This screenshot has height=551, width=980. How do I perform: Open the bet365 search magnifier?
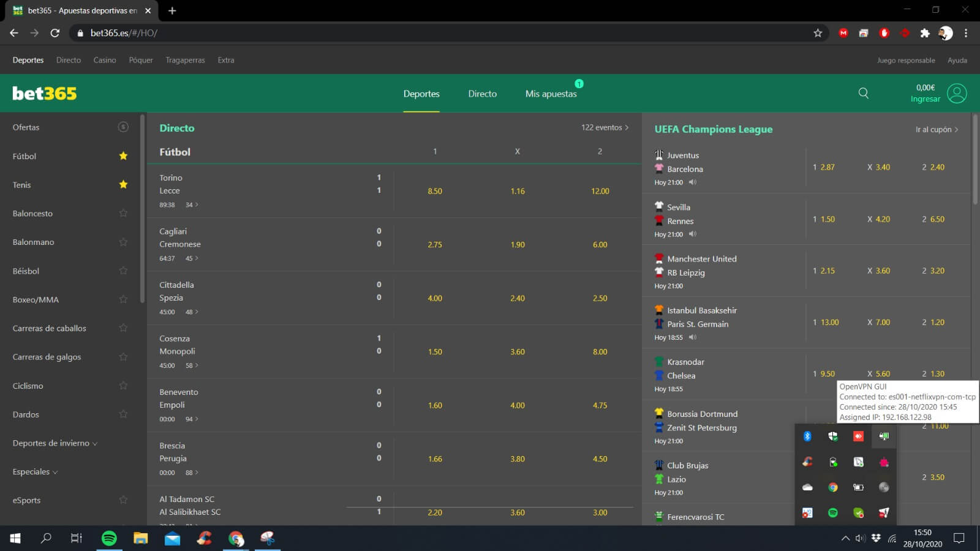864,93
